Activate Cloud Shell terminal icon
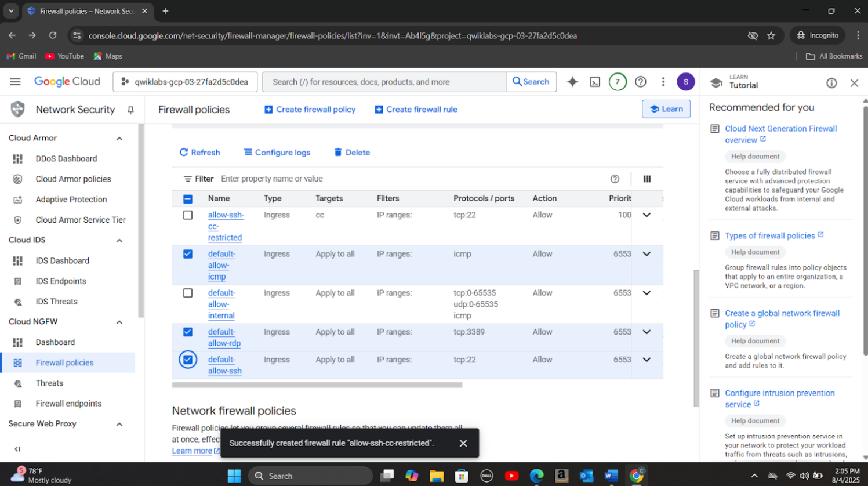 coord(595,82)
